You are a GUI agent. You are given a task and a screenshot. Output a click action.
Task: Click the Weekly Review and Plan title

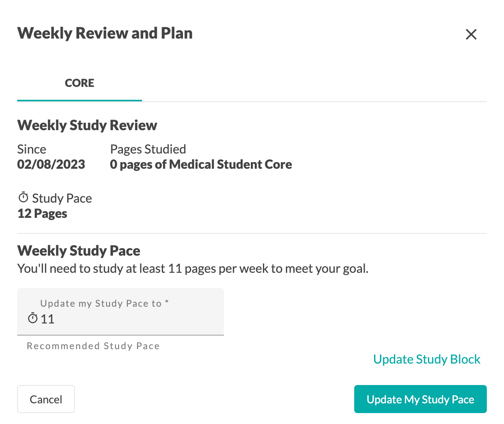tap(105, 33)
